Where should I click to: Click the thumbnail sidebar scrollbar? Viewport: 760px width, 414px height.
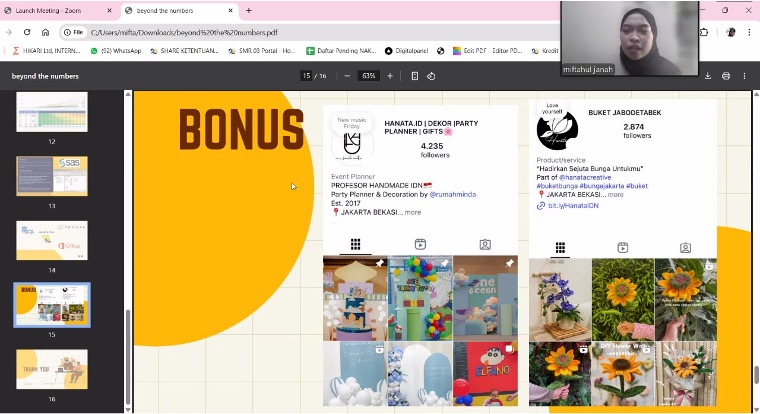click(128, 355)
